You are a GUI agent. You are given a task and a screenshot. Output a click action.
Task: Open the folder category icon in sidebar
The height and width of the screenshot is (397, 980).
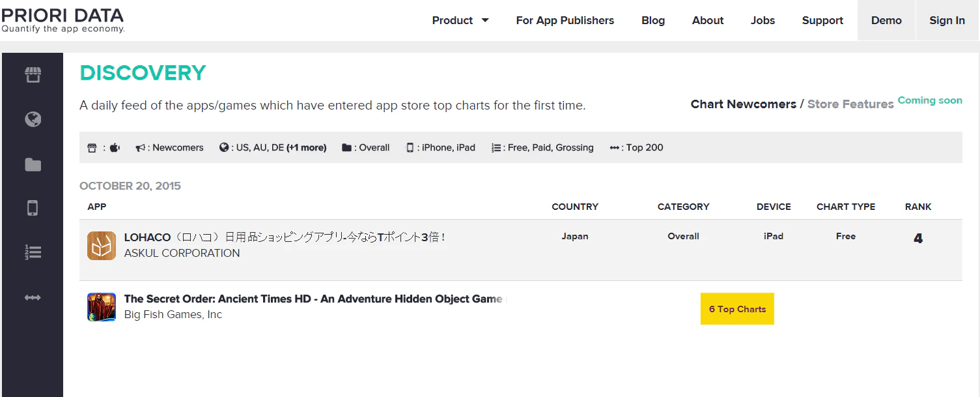(x=33, y=165)
